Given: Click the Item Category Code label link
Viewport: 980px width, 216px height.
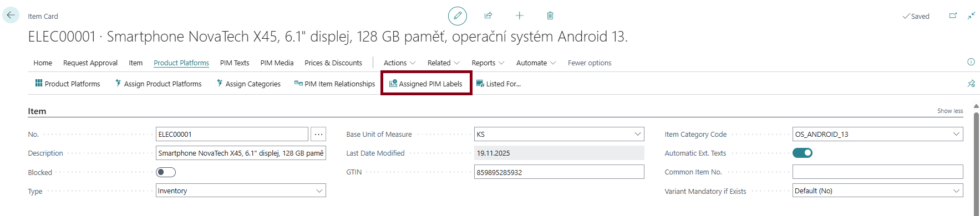Looking at the screenshot, I should tap(695, 134).
